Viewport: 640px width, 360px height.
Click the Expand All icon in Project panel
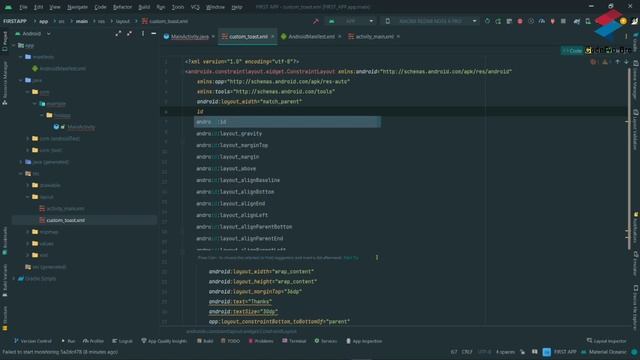coord(118,33)
